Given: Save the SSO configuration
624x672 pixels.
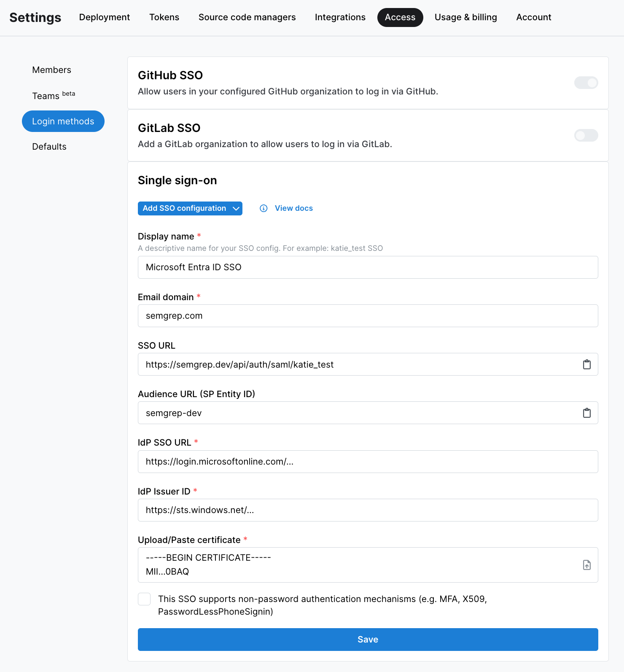Looking at the screenshot, I should pyautogui.click(x=368, y=639).
